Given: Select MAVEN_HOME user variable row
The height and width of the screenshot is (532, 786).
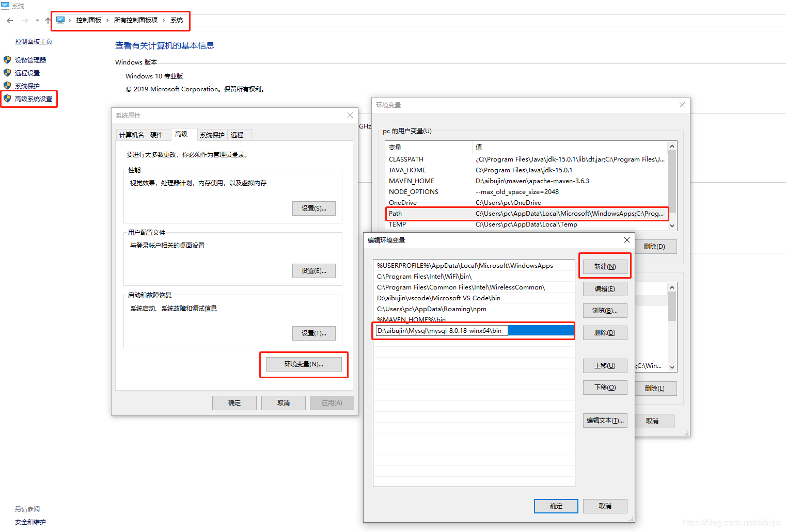Looking at the screenshot, I should 527,181.
